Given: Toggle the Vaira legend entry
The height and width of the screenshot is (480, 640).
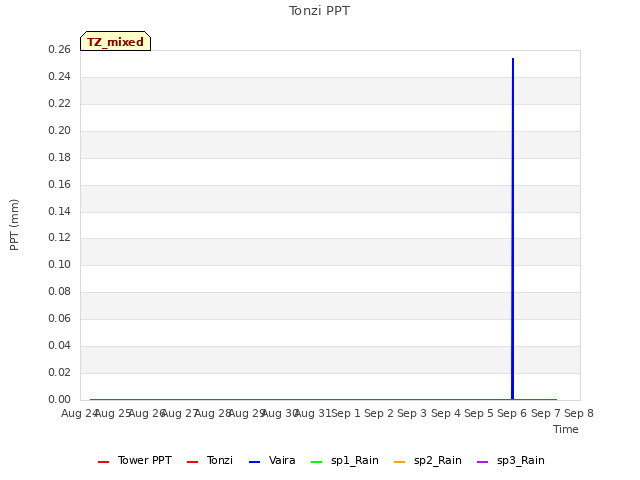Looking at the screenshot, I should click(272, 460).
